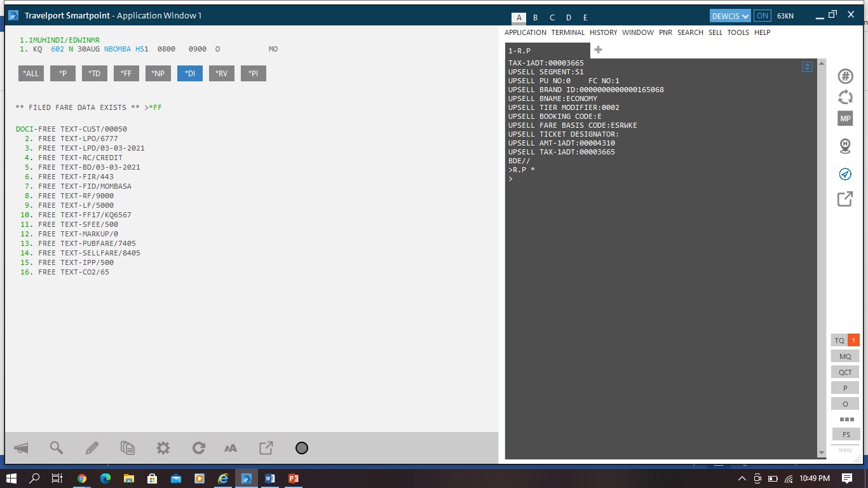868x488 pixels.
Task: Click the blue compass navigation icon
Action: point(845,174)
